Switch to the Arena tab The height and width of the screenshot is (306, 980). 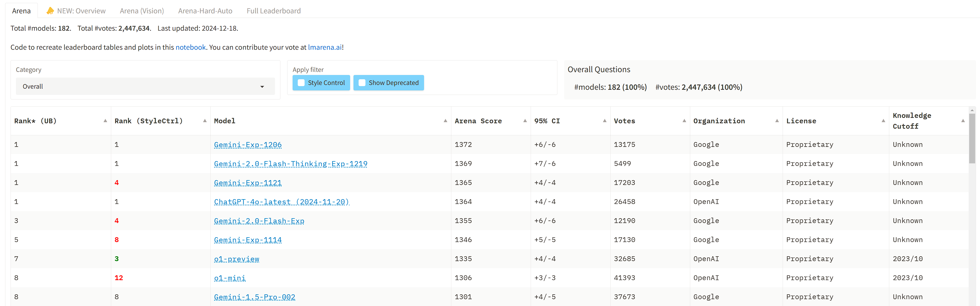21,11
